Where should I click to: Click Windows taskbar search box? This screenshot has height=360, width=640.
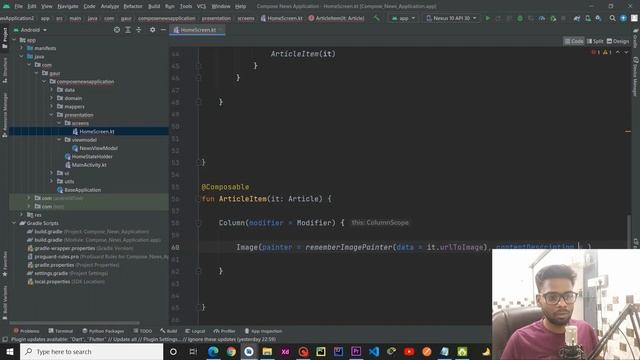click(91, 351)
